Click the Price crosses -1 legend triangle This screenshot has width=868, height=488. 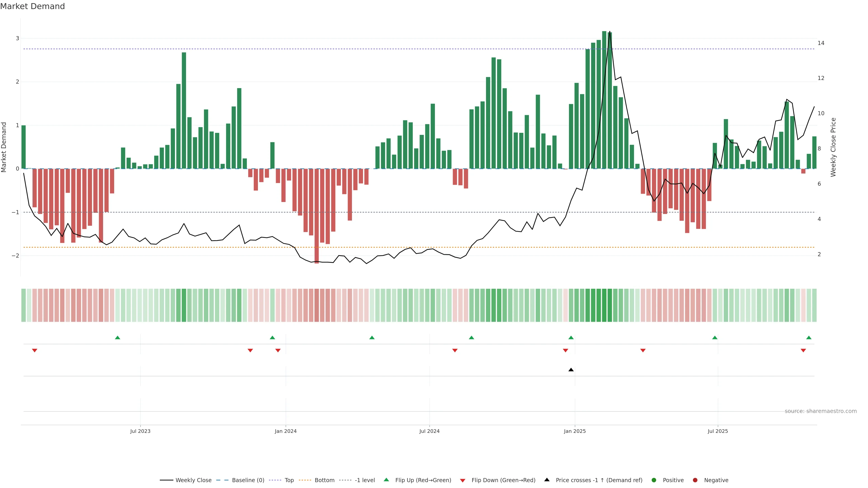tap(547, 480)
